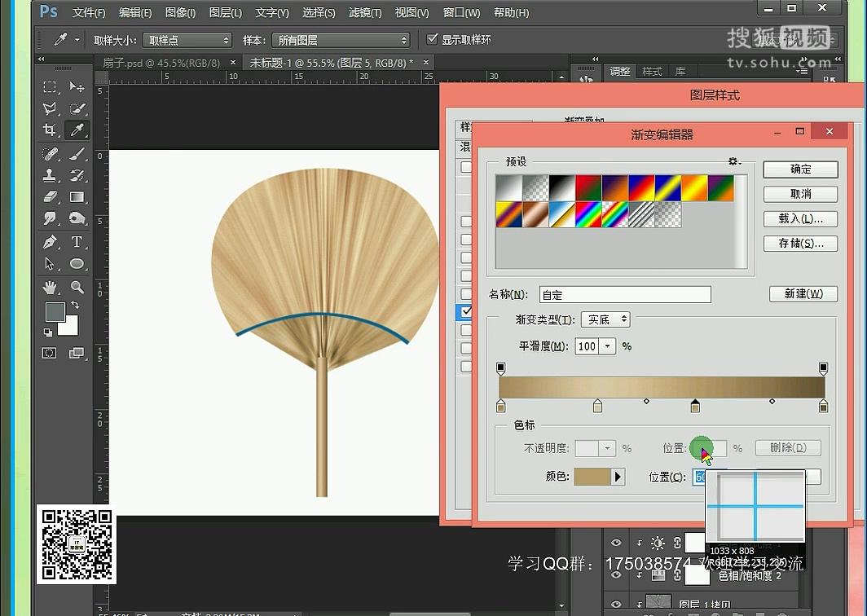Screen dimensions: 867x616
Task: Select the Pen tool
Action: pos(50,242)
